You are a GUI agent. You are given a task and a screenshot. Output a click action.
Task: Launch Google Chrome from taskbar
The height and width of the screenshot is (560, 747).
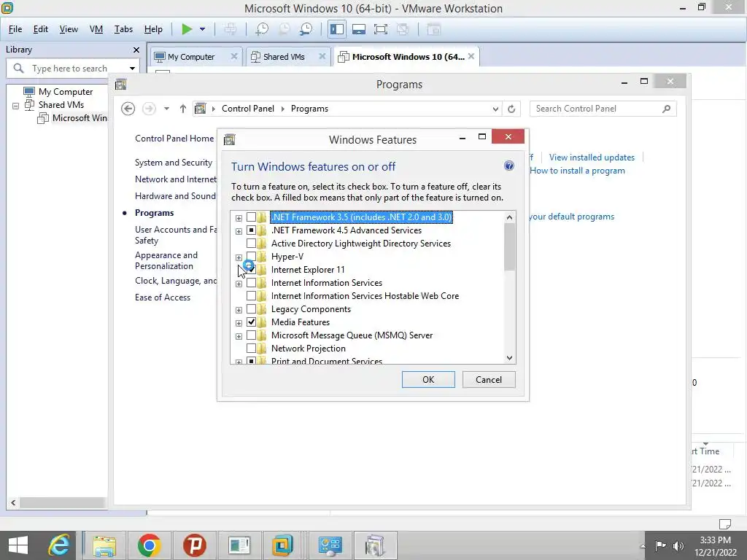[149, 545]
